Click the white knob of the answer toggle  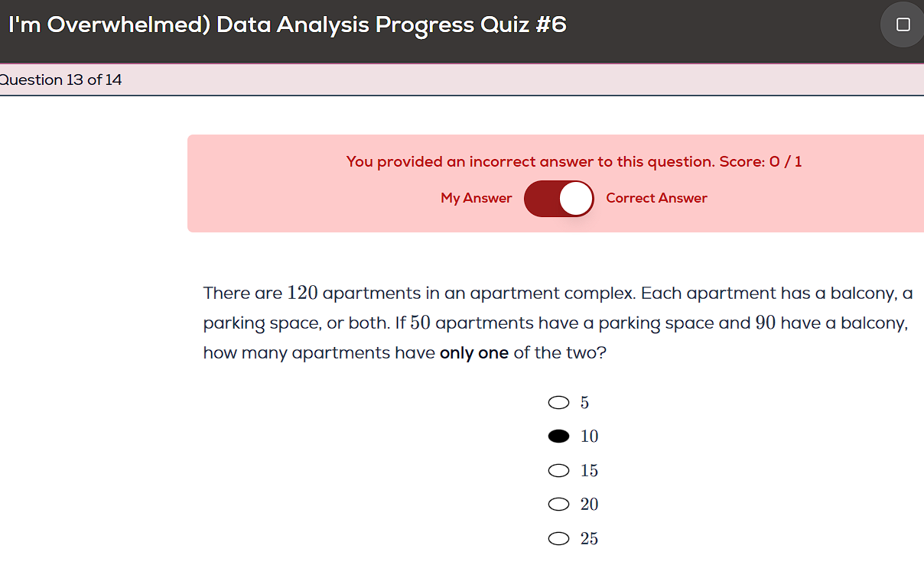tap(576, 199)
